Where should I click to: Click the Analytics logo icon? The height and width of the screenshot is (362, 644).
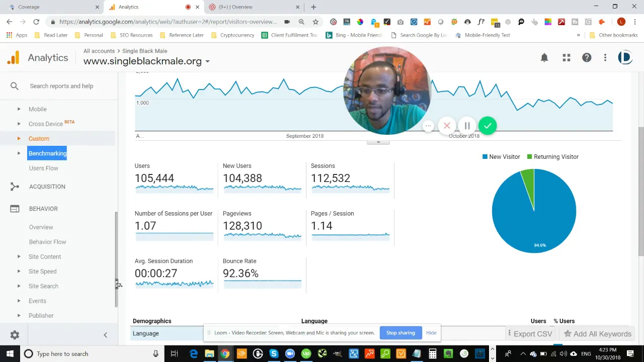[13, 58]
